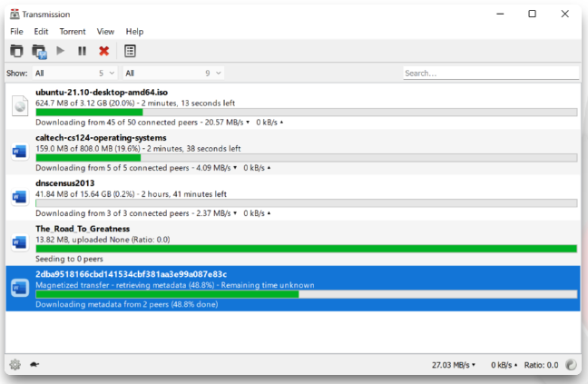Click the dnscensus2013 progress bar

(x=307, y=203)
